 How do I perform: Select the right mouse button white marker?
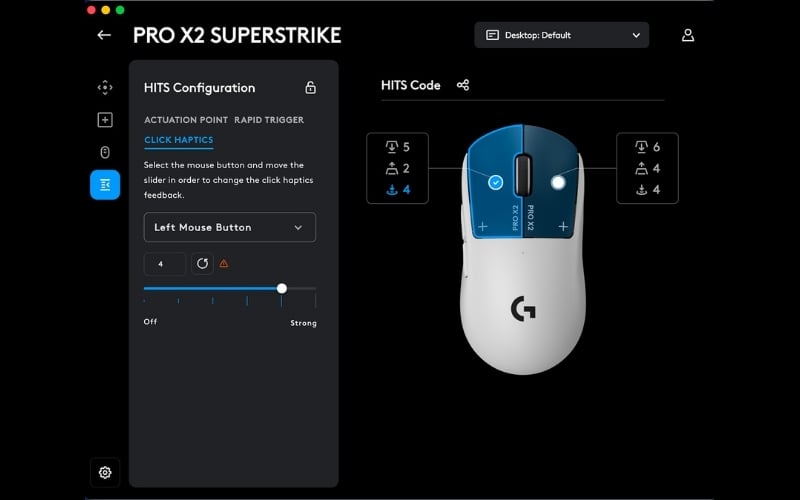(x=558, y=182)
